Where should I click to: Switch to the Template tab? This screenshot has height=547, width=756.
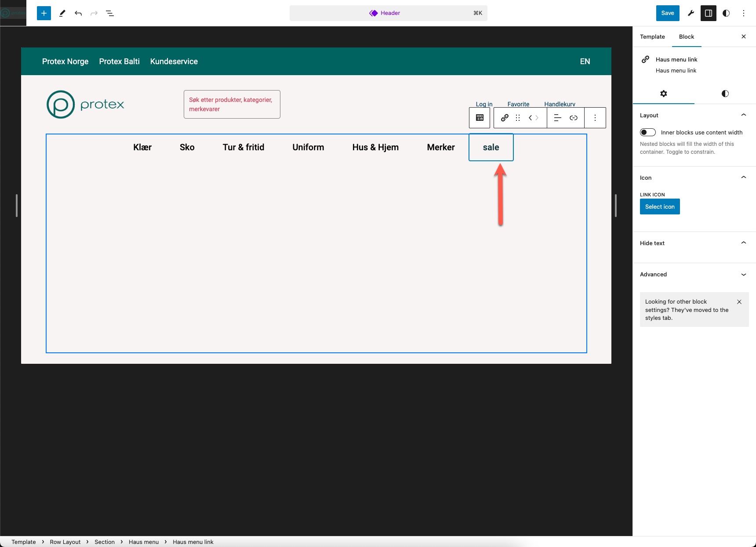(652, 36)
